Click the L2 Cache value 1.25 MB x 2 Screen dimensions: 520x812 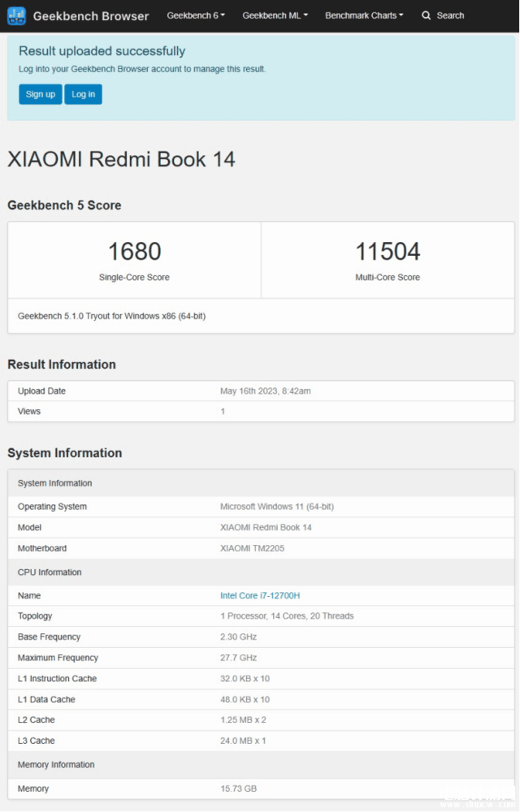click(243, 719)
